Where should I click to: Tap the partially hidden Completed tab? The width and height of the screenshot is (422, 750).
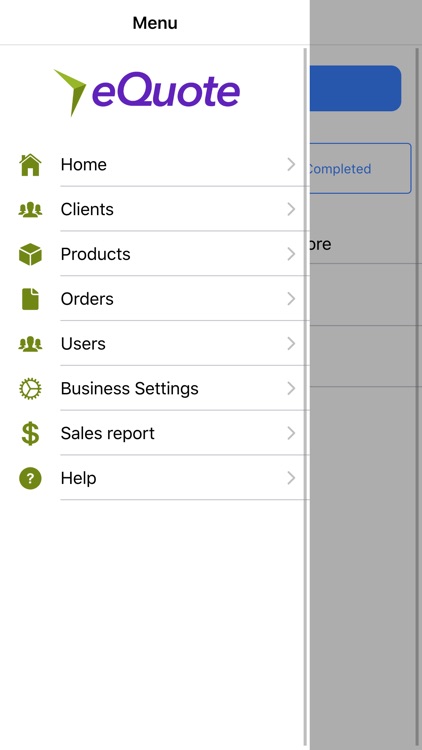(x=360, y=168)
